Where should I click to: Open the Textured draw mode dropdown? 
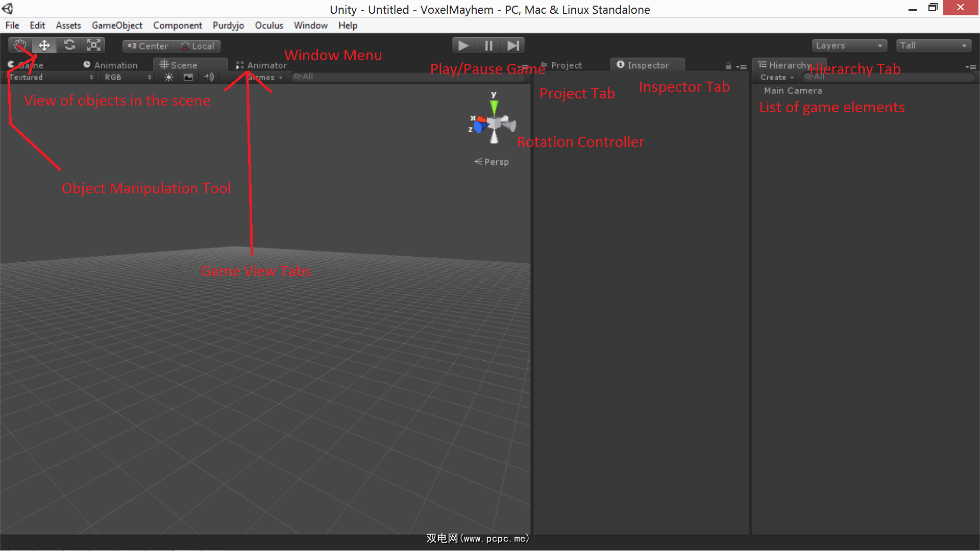(51, 78)
